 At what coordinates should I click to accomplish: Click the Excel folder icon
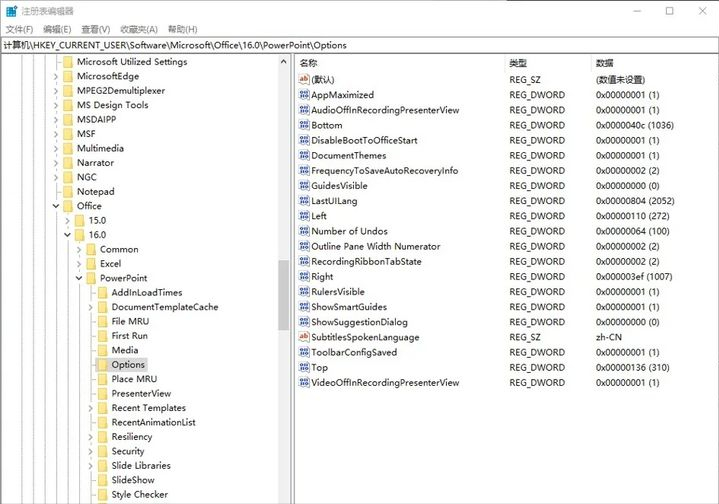[91, 264]
